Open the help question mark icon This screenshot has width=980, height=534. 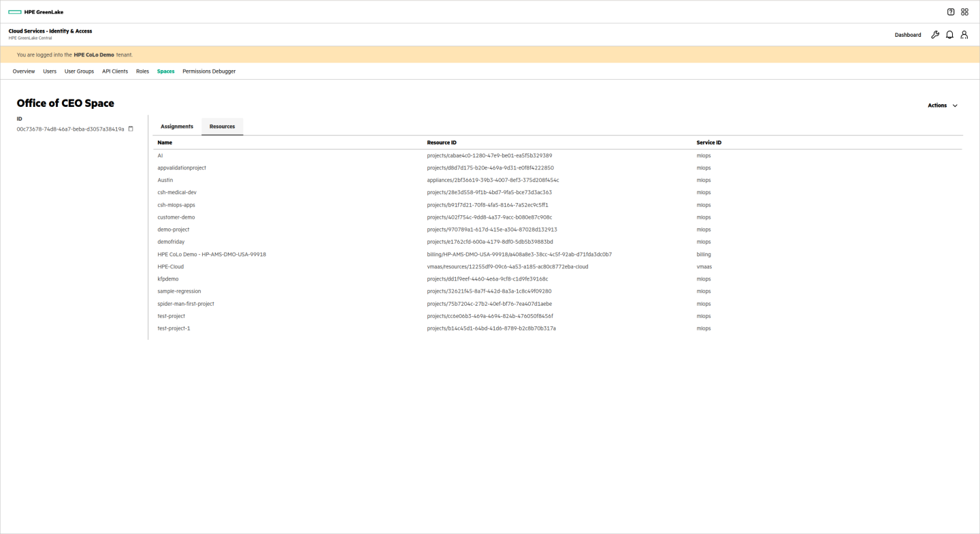(951, 12)
